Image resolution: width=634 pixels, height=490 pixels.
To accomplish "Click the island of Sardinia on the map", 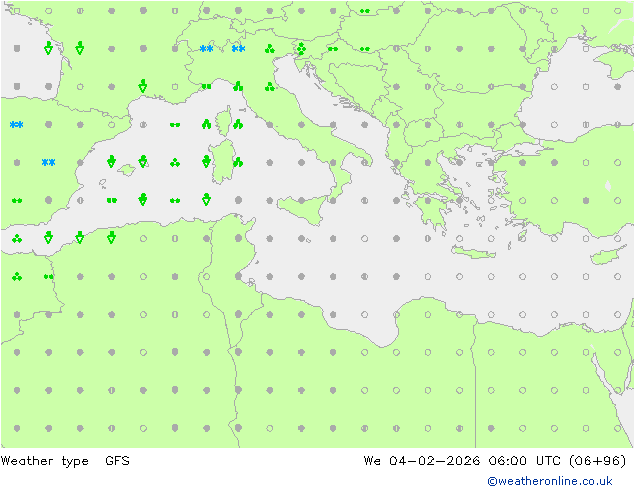I will pos(222,162).
